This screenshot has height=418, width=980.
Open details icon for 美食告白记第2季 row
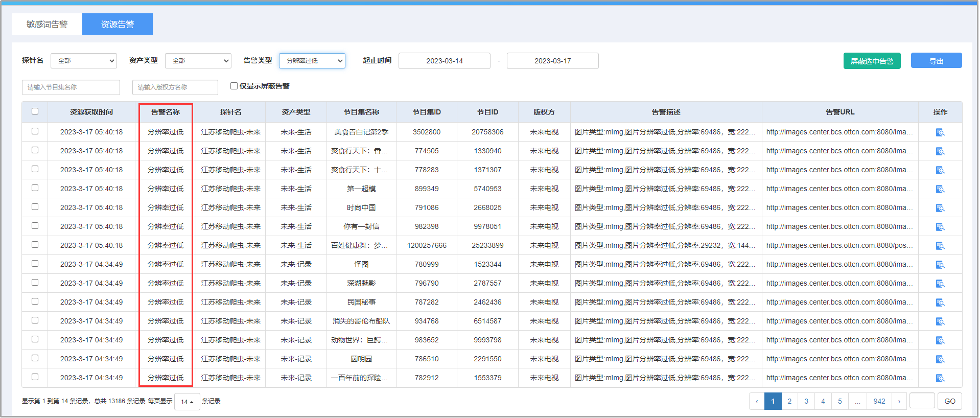(940, 132)
